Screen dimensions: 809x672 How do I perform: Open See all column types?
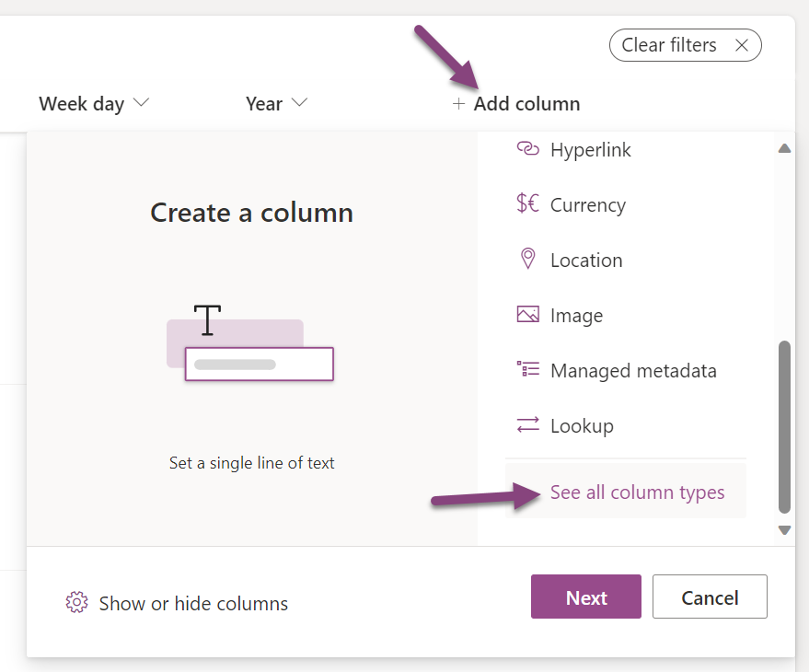(637, 492)
